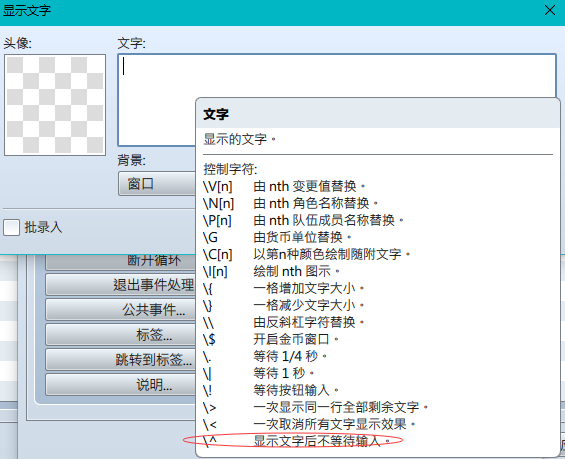The image size is (565, 459).
Task: Click the \< 一次取消所有文字显示效果 line
Action: (309, 424)
